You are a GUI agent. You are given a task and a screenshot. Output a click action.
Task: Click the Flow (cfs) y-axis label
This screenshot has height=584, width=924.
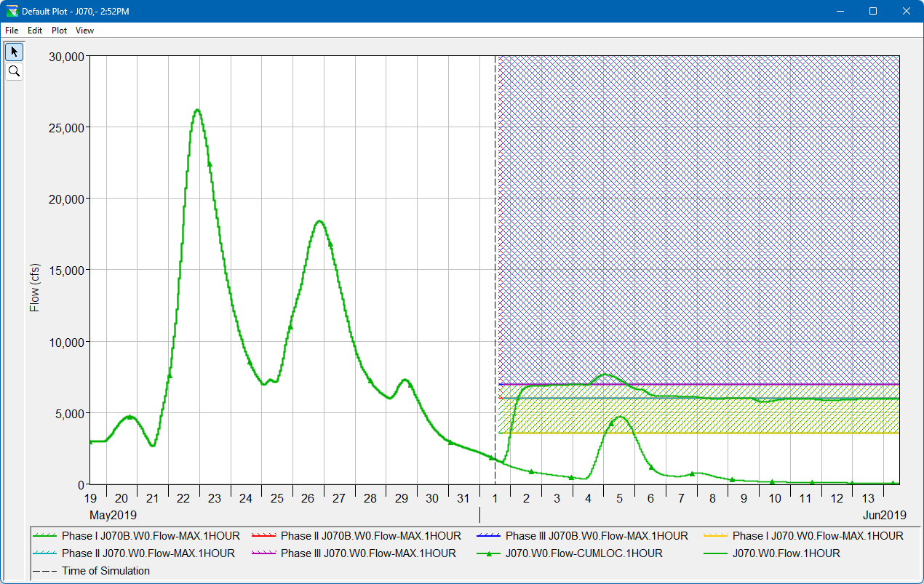coord(34,287)
